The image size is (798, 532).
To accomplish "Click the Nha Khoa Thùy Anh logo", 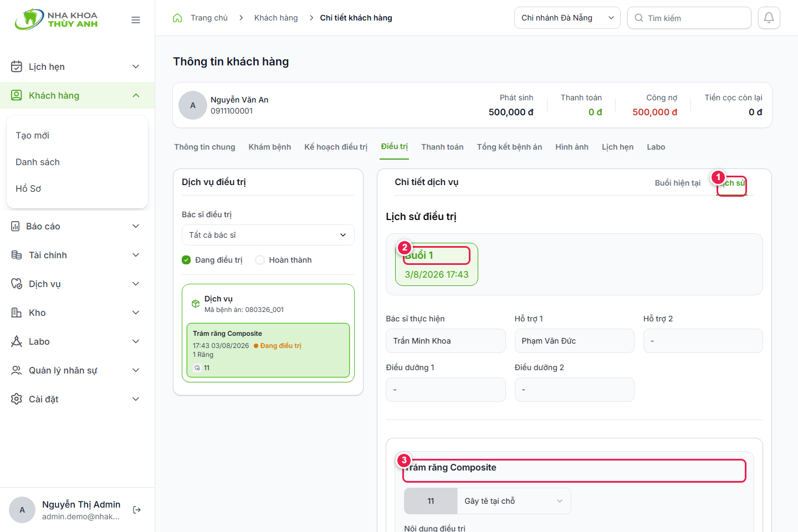I will (56, 19).
